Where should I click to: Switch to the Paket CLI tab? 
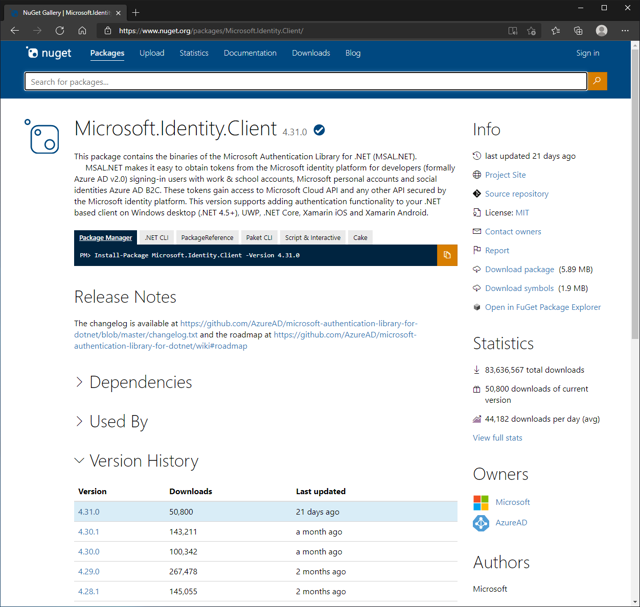click(x=259, y=238)
